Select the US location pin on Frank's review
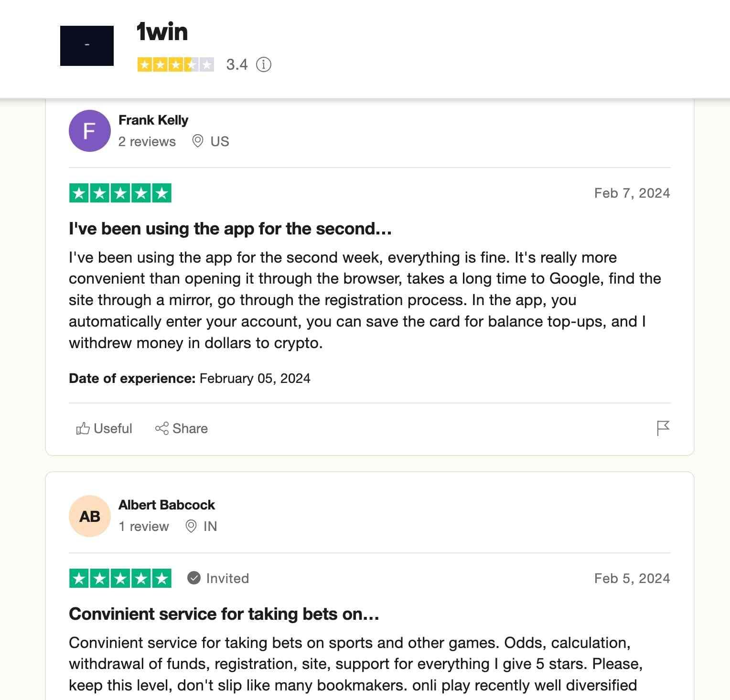This screenshot has height=700, width=730. click(x=199, y=141)
